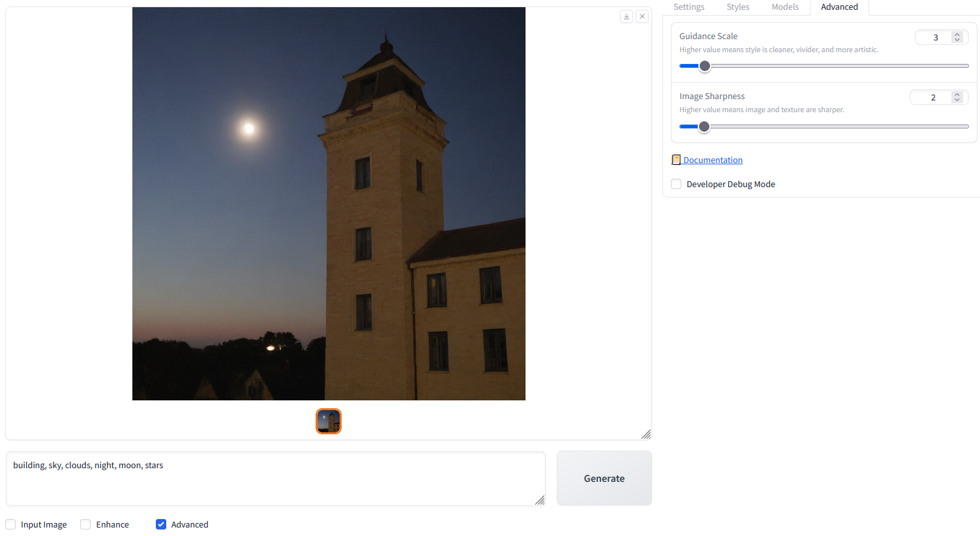
Task: Increase Image Sharpness with up arrow
Action: [x=957, y=95]
